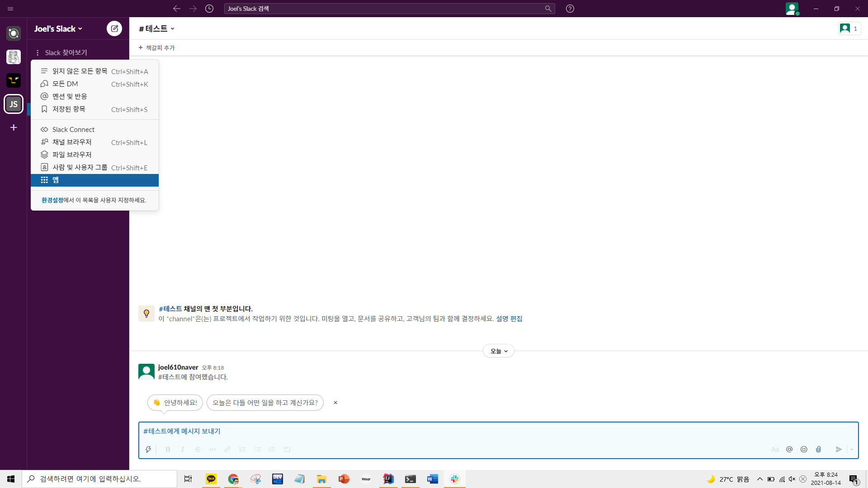868x488 pixels.
Task: Click the compose new message icon
Action: [114, 28]
